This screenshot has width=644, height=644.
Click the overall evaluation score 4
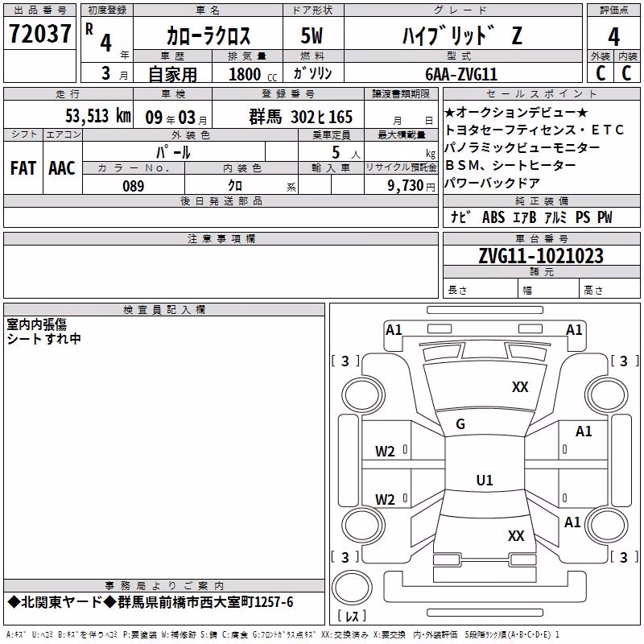[613, 36]
